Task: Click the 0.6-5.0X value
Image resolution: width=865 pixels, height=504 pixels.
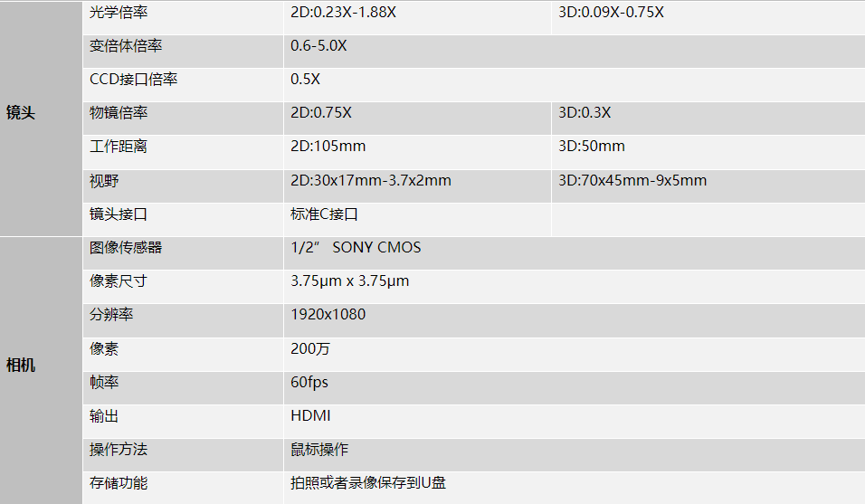Action: coord(318,46)
